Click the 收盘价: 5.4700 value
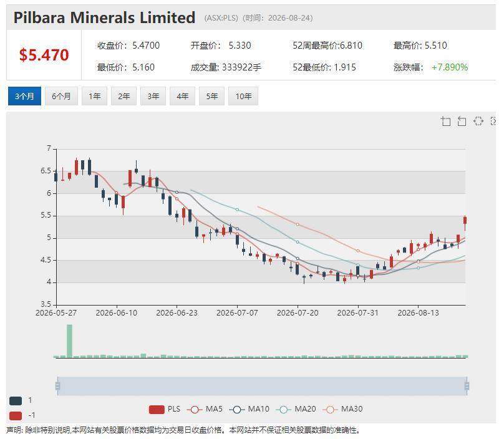The image size is (504, 439). point(128,46)
